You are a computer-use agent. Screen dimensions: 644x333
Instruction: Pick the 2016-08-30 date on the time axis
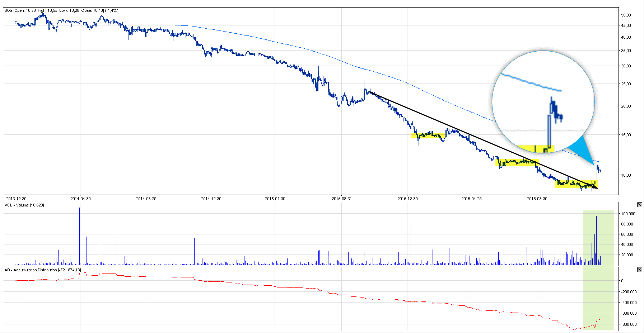point(537,199)
